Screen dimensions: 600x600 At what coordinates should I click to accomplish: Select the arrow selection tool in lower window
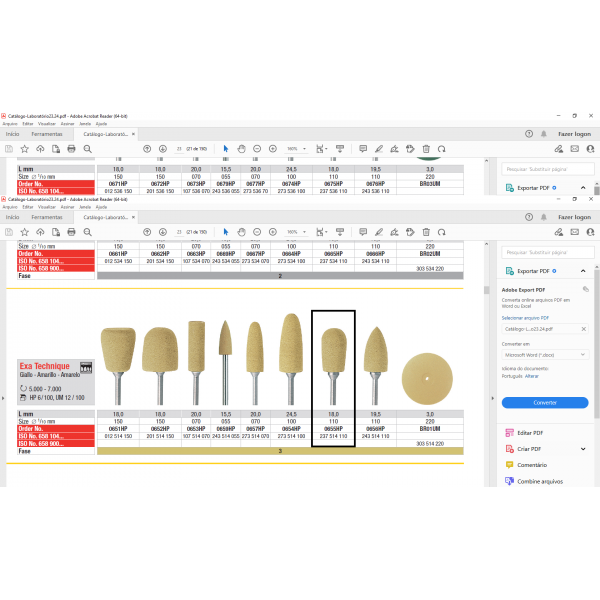pyautogui.click(x=225, y=232)
